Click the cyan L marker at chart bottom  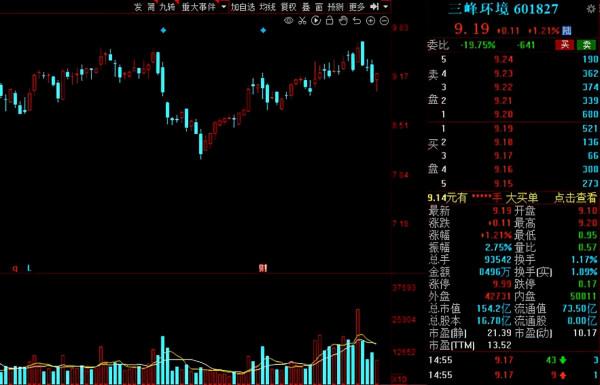(x=29, y=268)
